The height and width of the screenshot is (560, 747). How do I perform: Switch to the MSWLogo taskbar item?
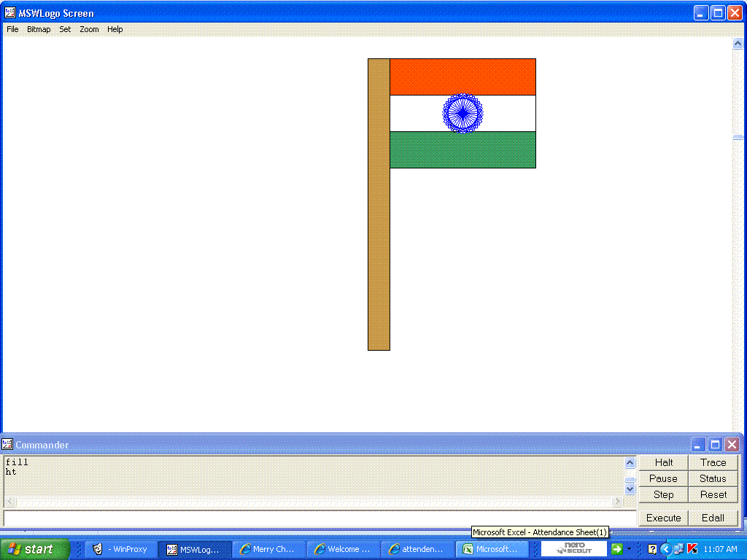click(194, 549)
